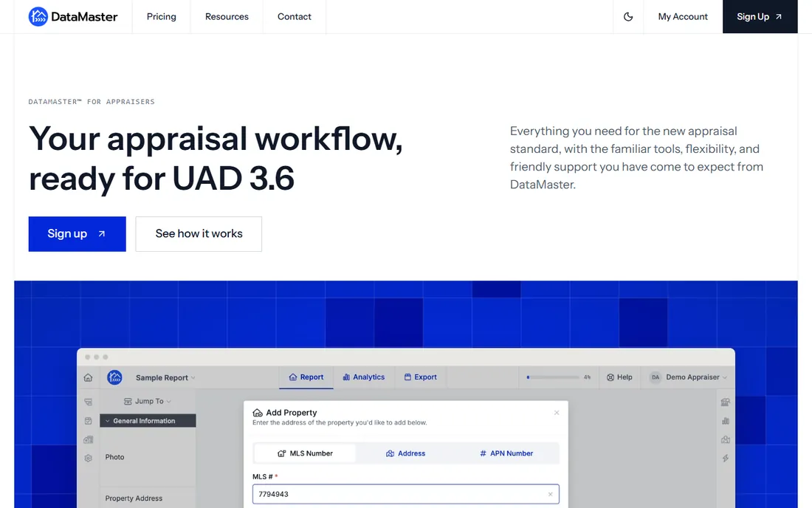Open Help in the app toolbar

click(619, 377)
